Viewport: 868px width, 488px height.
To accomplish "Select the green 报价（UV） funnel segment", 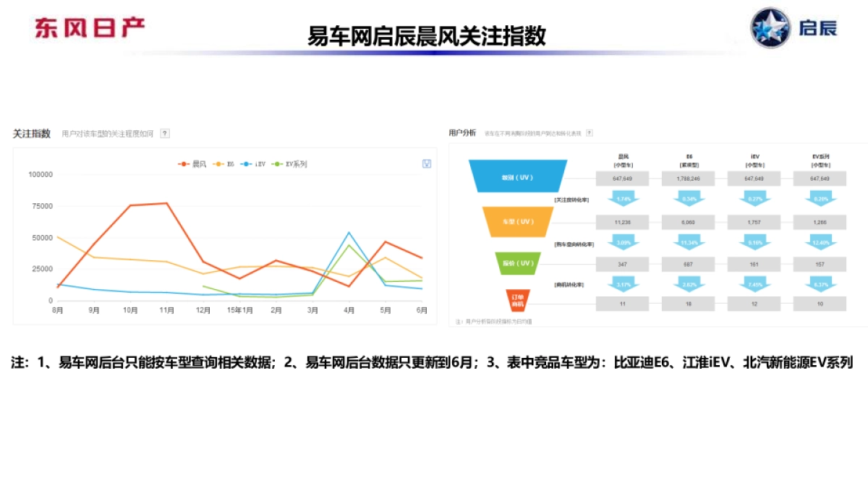I will pyautogui.click(x=518, y=264).
